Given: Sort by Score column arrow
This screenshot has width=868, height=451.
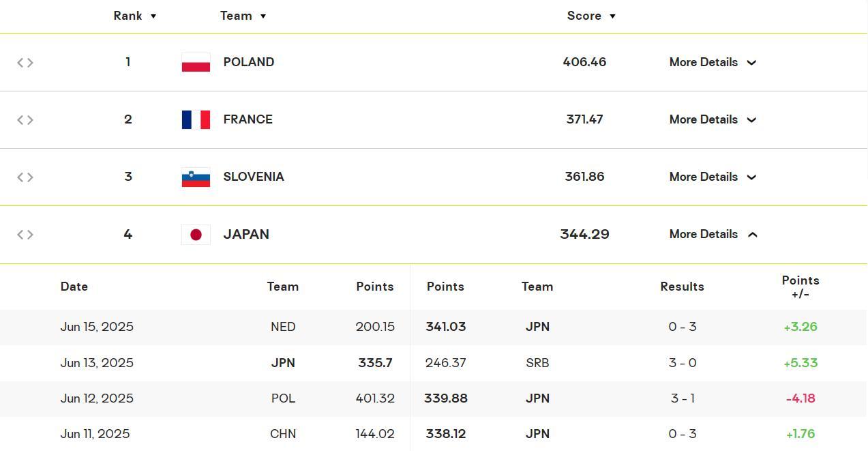Looking at the screenshot, I should tap(612, 16).
